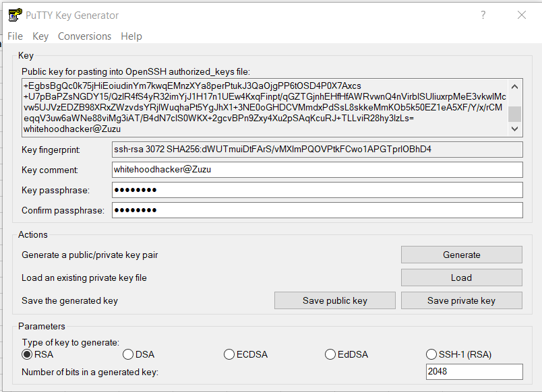Click the 'Key passphrase:' label

(55, 191)
